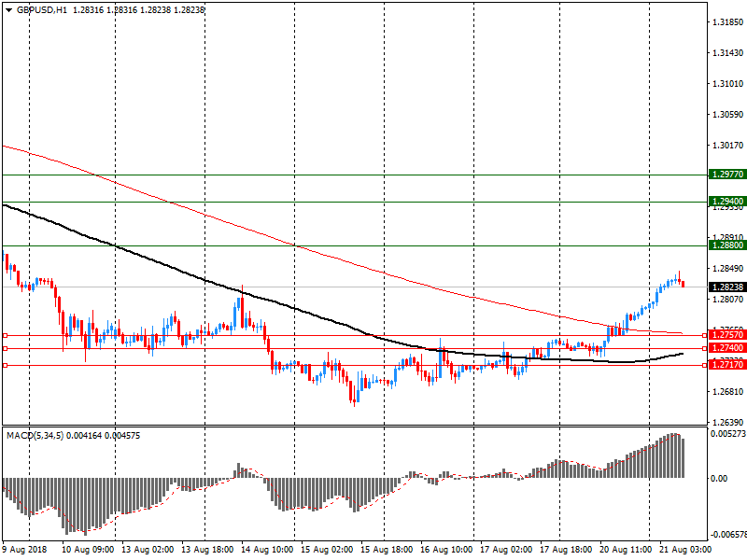The width and height of the screenshot is (747, 560).
Task: Click the left-end handle of the 1.27570 line
Action: coord(6,336)
